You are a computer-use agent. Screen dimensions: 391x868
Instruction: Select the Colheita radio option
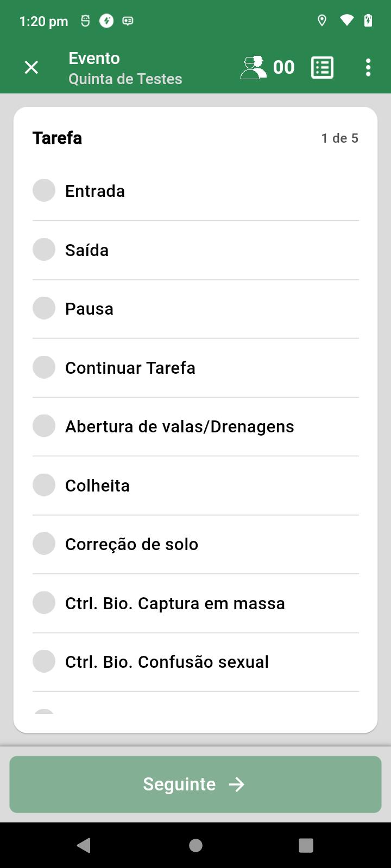[x=44, y=485]
